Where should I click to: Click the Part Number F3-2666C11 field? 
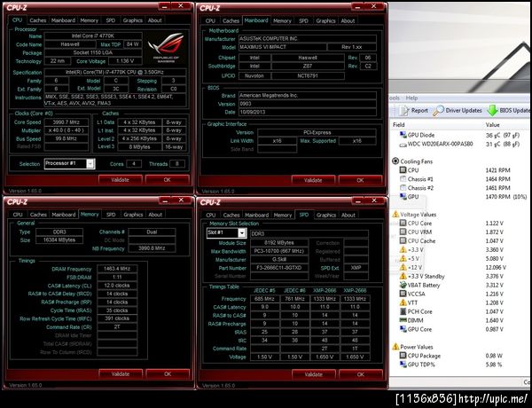[x=279, y=268]
